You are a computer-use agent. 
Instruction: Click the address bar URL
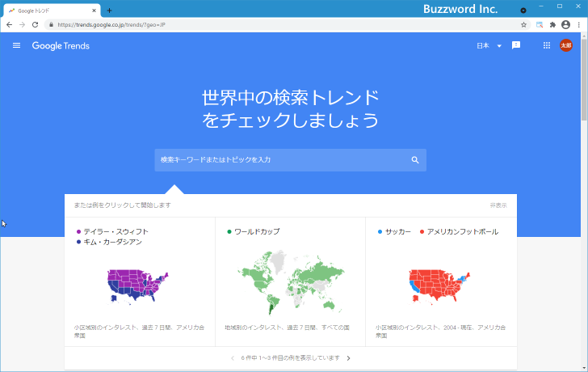coord(111,25)
